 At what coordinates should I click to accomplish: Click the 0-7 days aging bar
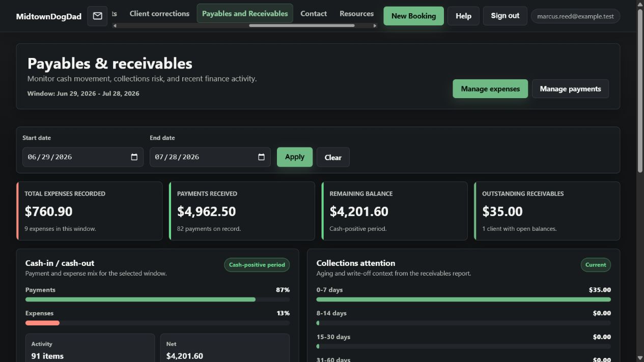click(x=463, y=299)
